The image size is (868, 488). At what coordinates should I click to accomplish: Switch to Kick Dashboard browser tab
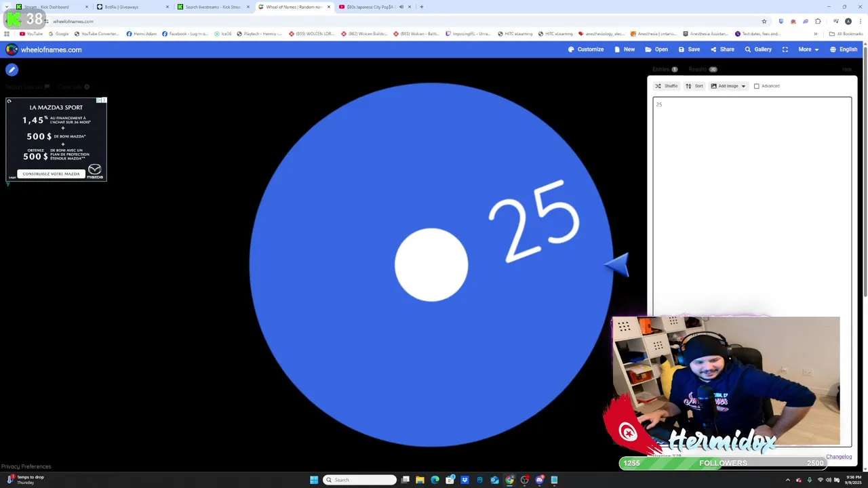(x=52, y=7)
